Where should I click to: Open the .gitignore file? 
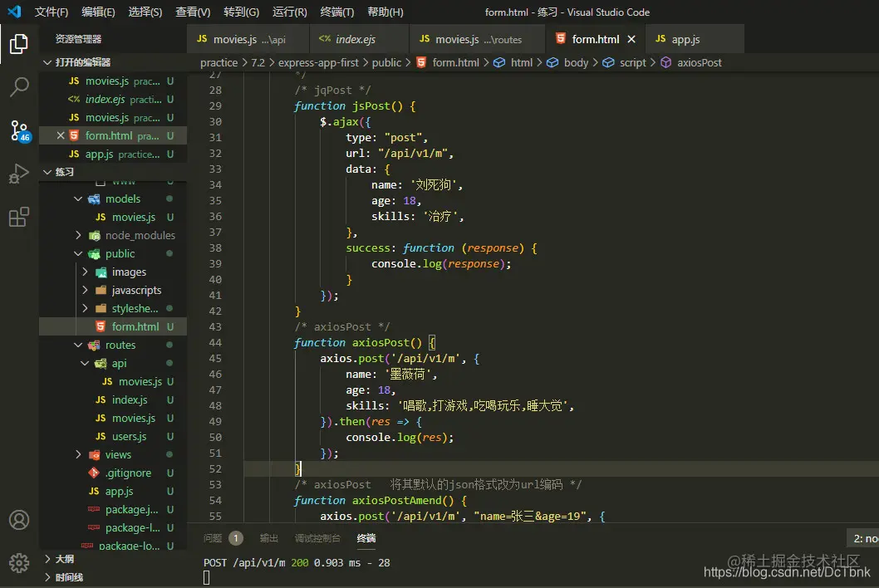click(x=113, y=473)
